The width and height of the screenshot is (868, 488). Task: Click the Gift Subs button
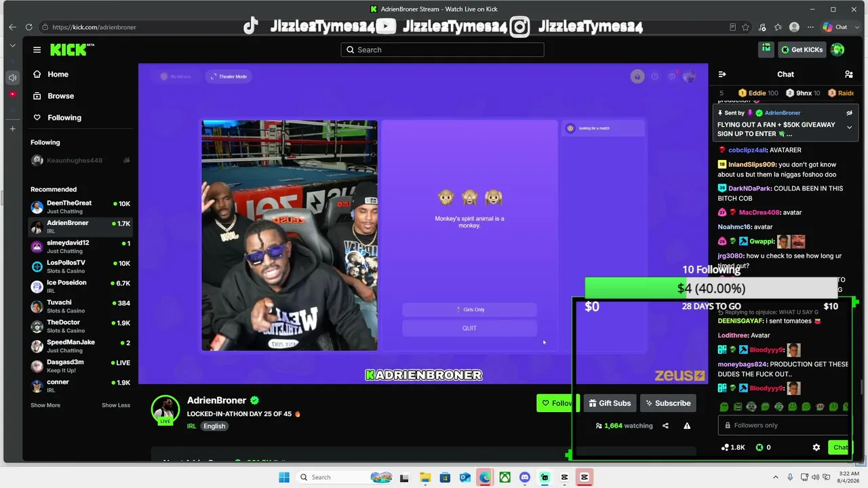(610, 403)
